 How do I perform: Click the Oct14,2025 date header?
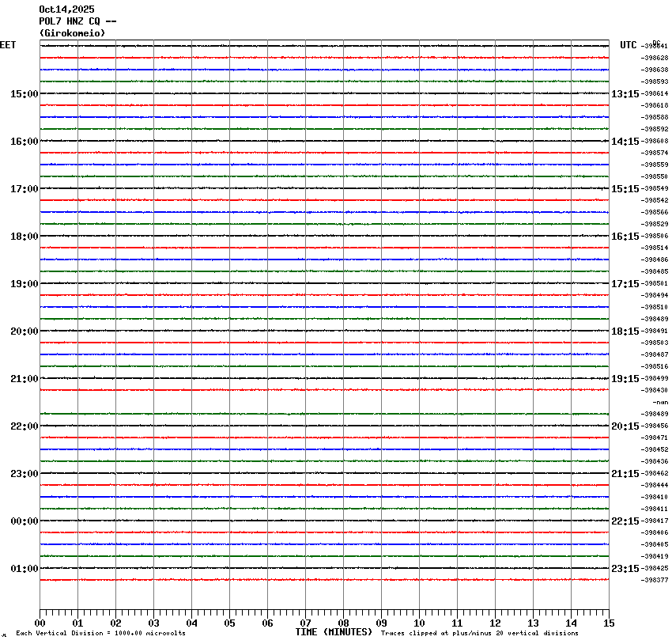[x=66, y=9]
